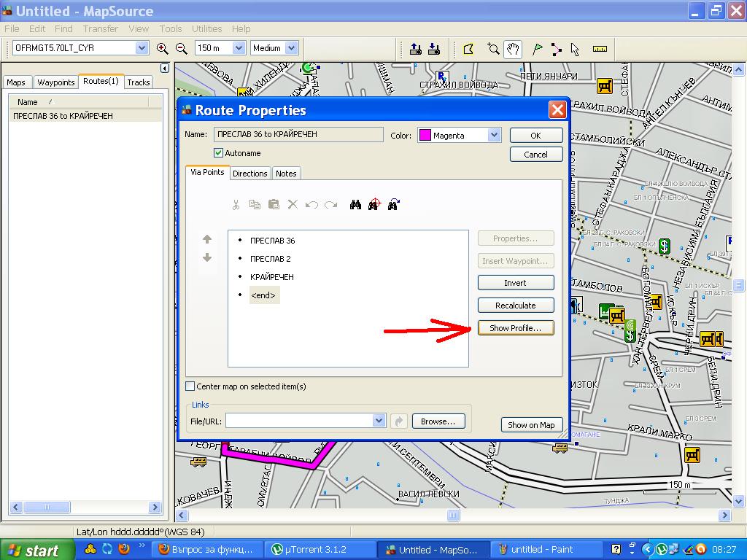Click the Show Profile button
Screen dimensions: 747x560
(516, 328)
